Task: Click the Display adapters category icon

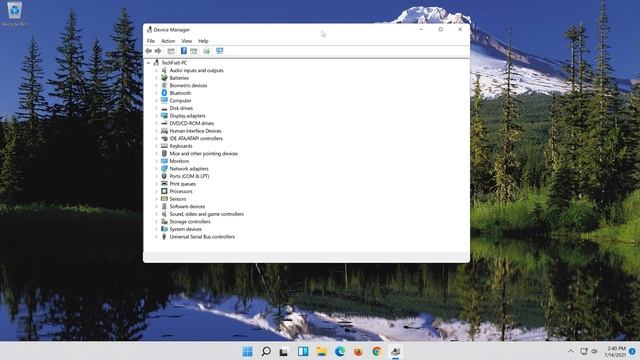Action: [164, 116]
